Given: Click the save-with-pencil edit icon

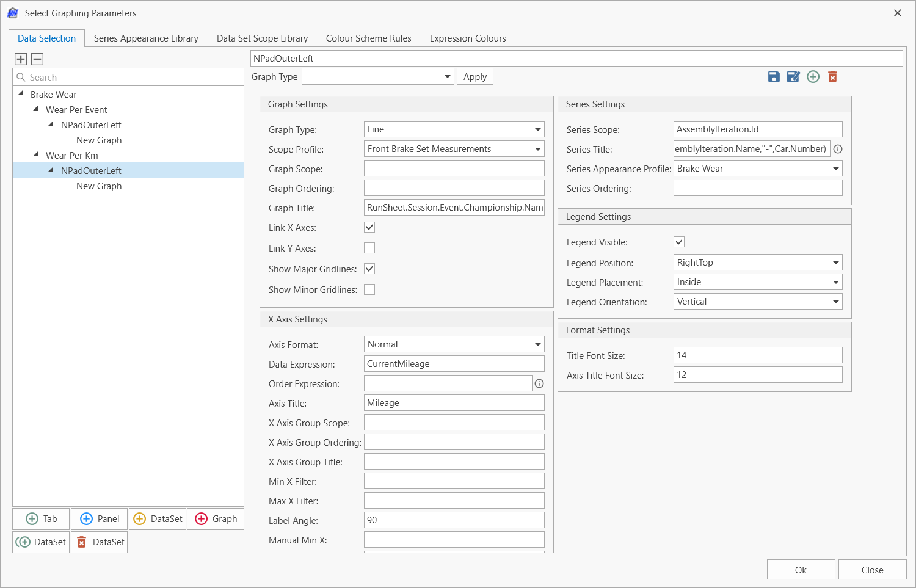Looking at the screenshot, I should (x=793, y=77).
